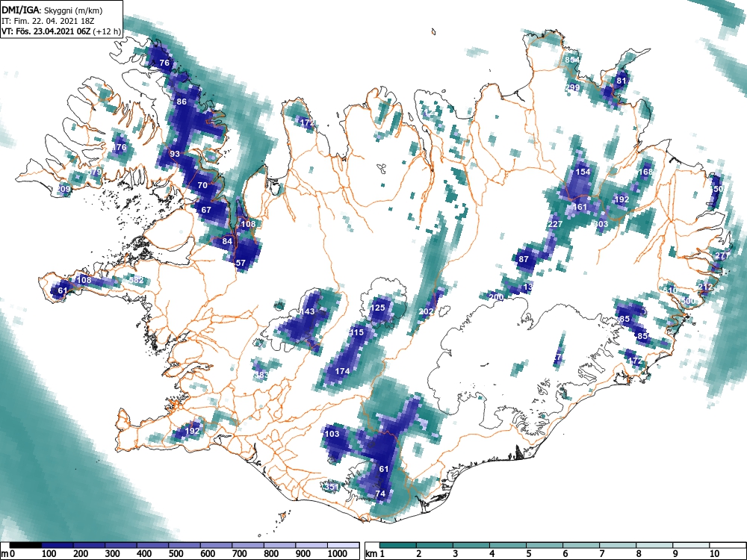The image size is (747, 560).
Task: Click the visibility value 383 on the map
Action: click(x=262, y=375)
